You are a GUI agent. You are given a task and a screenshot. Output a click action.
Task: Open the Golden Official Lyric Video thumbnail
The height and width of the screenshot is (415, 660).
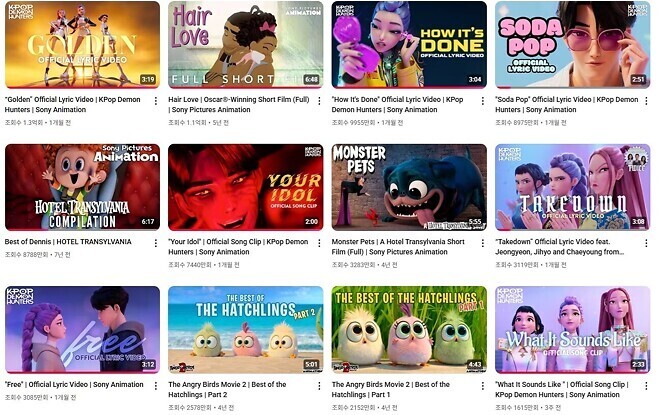pos(82,45)
